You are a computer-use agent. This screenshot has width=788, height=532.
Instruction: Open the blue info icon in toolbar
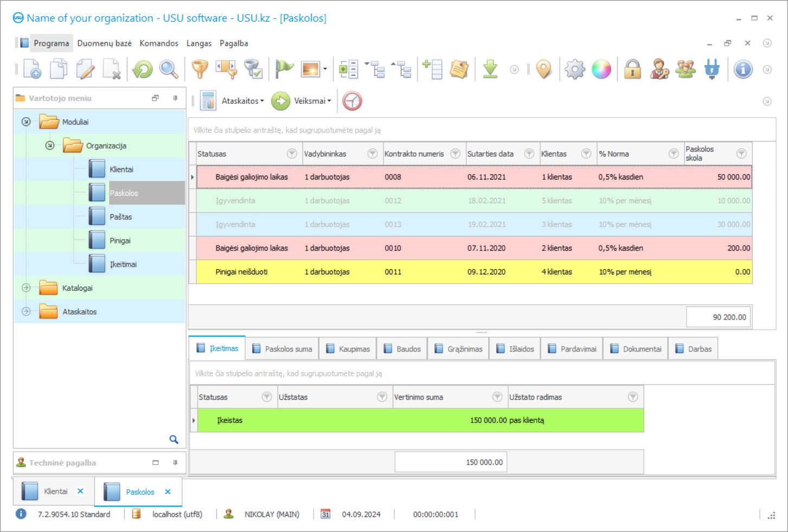(743, 69)
